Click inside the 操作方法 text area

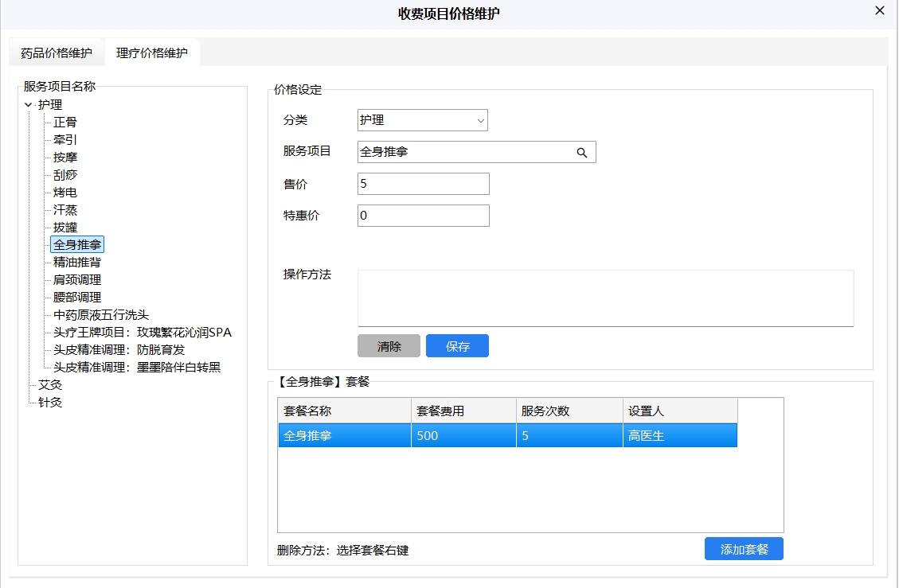607,298
